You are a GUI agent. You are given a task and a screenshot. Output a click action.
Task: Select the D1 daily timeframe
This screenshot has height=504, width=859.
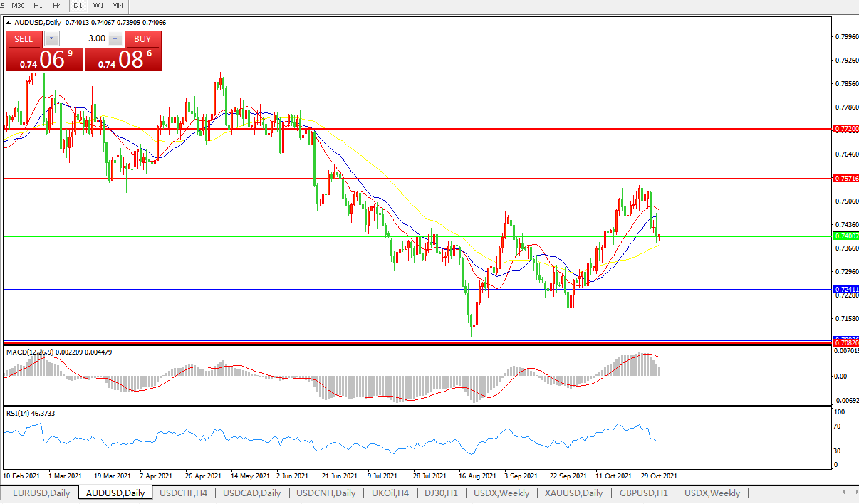(x=78, y=5)
